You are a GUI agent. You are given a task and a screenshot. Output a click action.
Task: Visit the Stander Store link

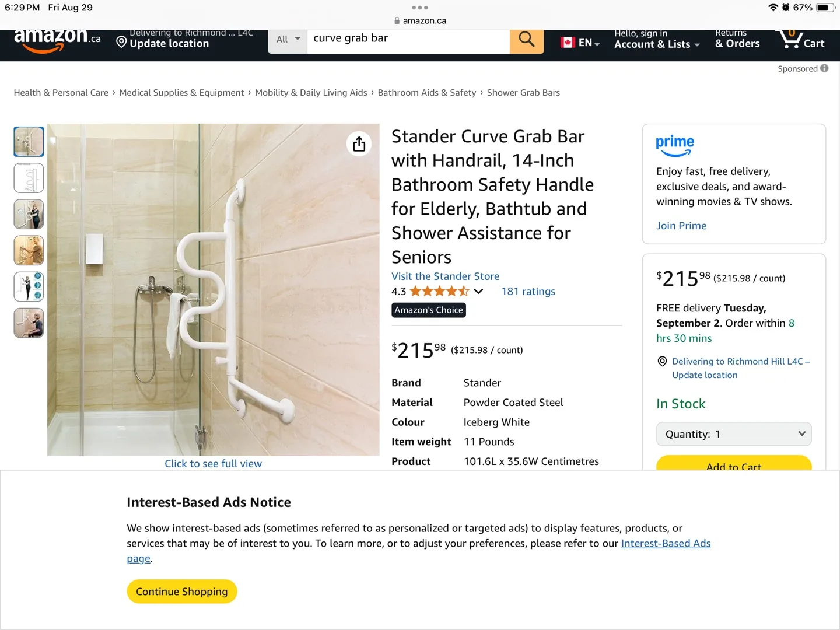pyautogui.click(x=445, y=276)
